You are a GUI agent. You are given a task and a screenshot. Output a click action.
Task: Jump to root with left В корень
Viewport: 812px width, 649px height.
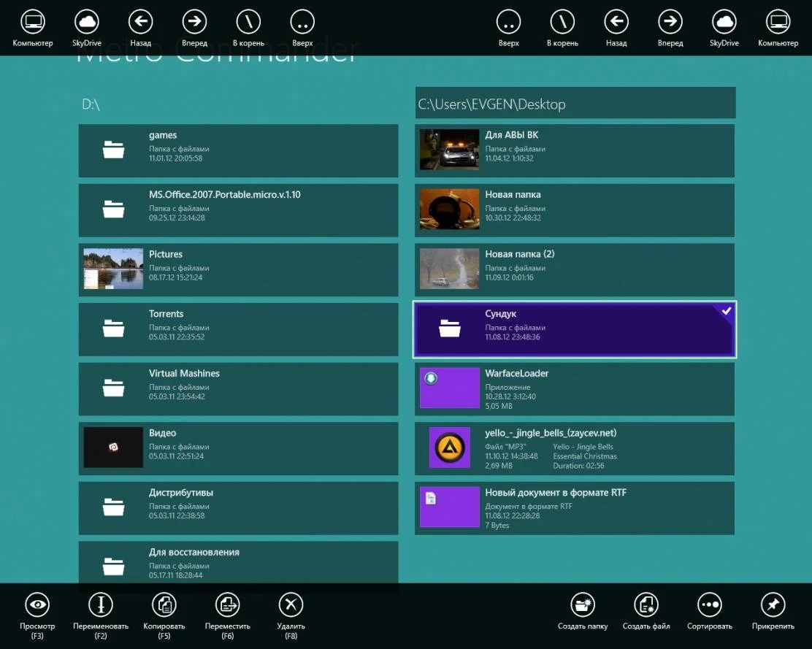tap(248, 22)
